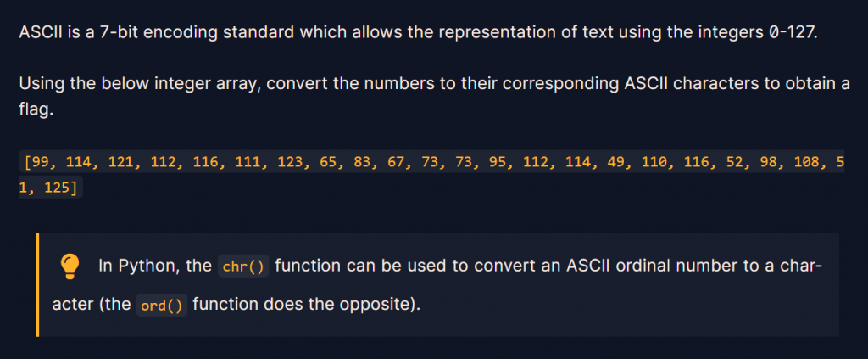868x359 pixels.
Task: Click the number 108 in the array
Action: pyautogui.click(x=807, y=162)
